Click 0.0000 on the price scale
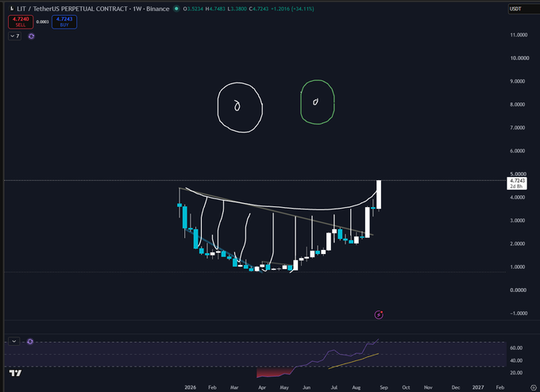The height and width of the screenshot is (392, 540). (518, 290)
